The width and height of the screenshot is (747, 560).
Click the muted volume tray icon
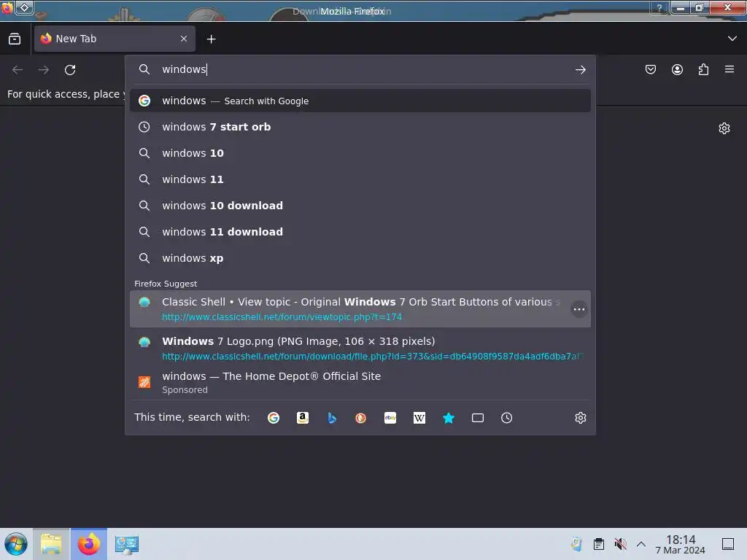coord(620,544)
